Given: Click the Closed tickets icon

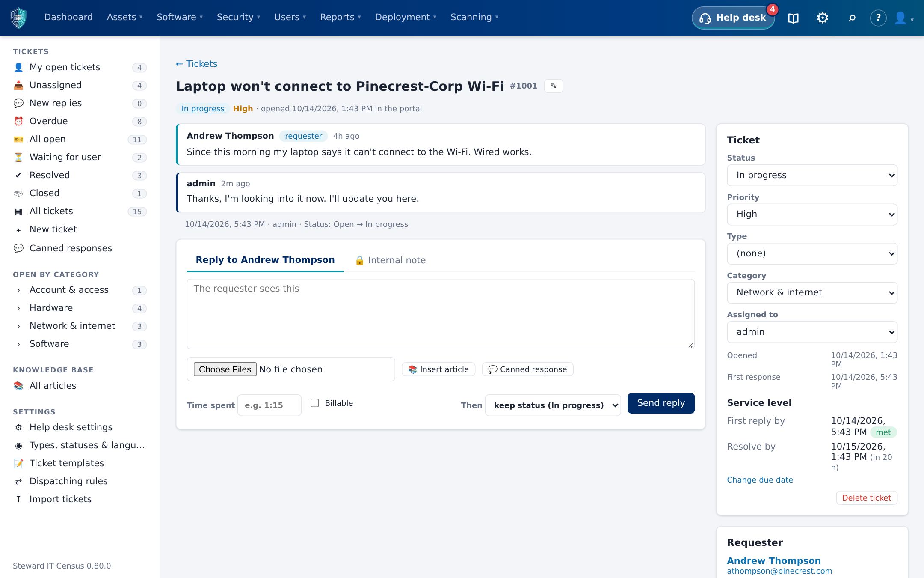Looking at the screenshot, I should point(18,193).
